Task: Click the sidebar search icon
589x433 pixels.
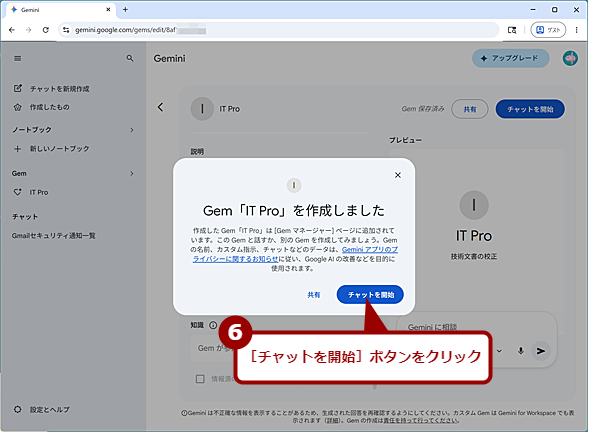Action: click(x=130, y=58)
